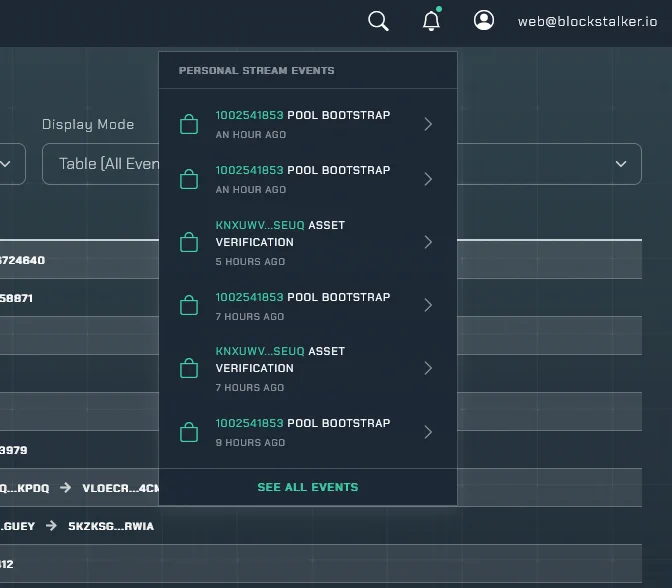Open 1002541853 link in 9 hours ago event
The height and width of the screenshot is (588, 672).
pyautogui.click(x=249, y=423)
